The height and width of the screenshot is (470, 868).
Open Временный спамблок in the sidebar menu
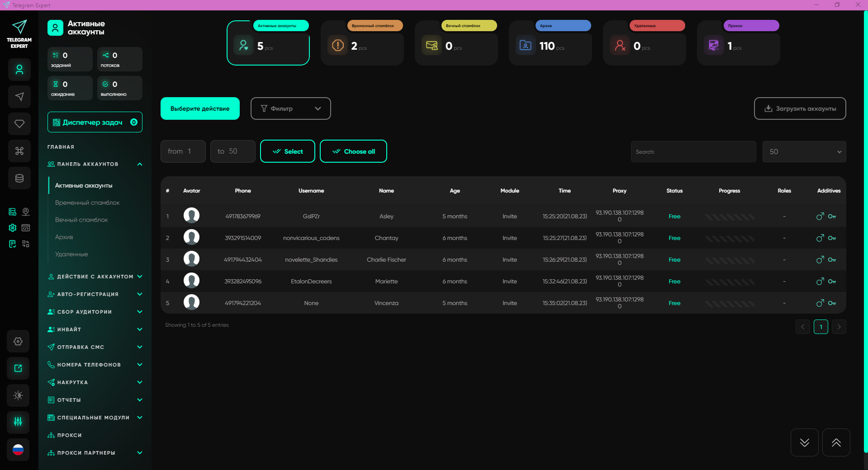[87, 203]
